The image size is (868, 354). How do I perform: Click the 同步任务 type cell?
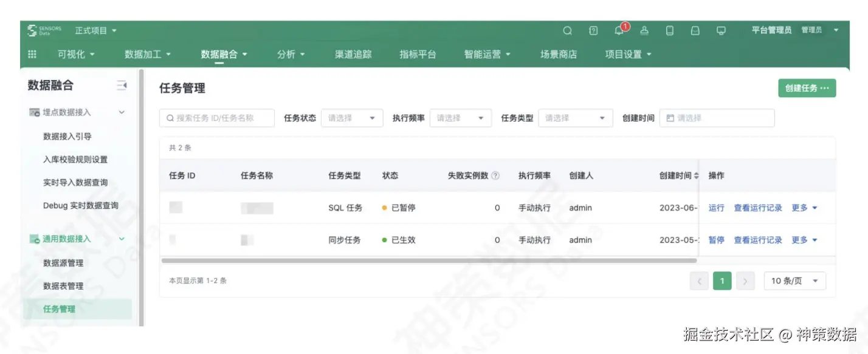[x=345, y=240]
